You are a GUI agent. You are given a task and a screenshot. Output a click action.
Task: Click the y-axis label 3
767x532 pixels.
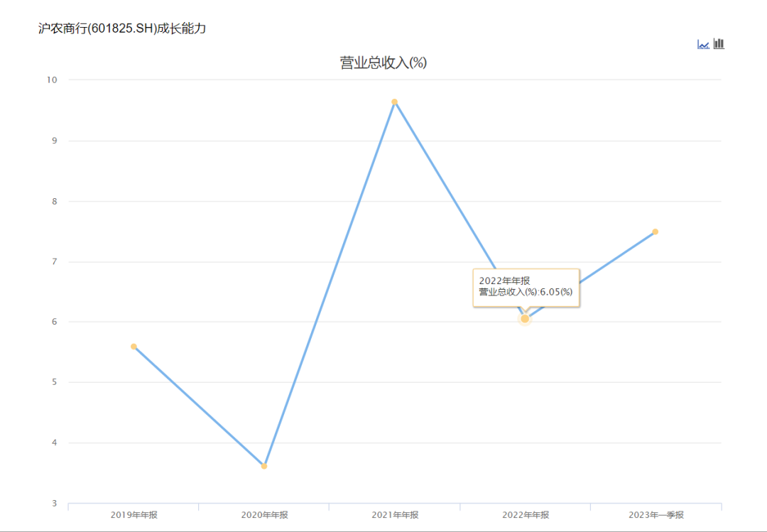[55, 503]
